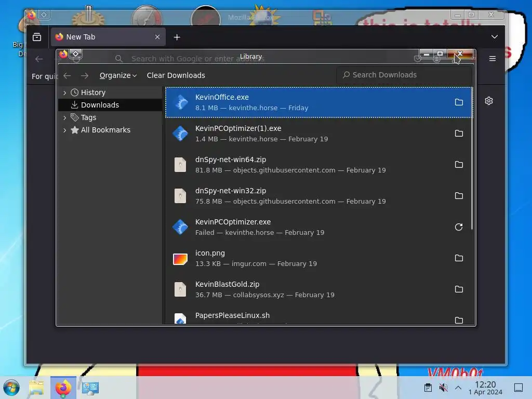This screenshot has width=532, height=399.
Task: Expand hidden system tray icons arrow
Action: [x=458, y=388]
